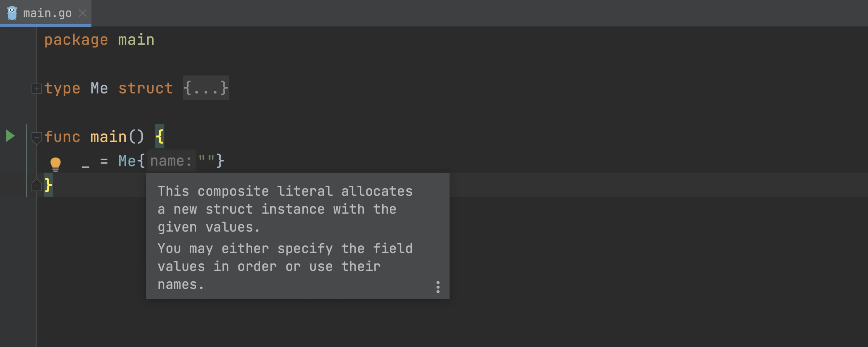Click the struct keyword
Image resolution: width=868 pixels, height=347 pixels.
click(x=146, y=88)
